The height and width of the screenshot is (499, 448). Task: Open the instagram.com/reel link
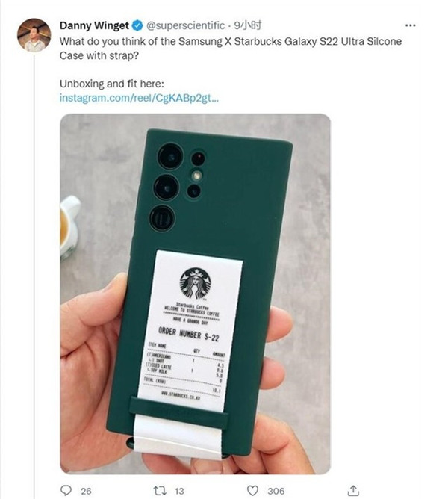(x=139, y=98)
